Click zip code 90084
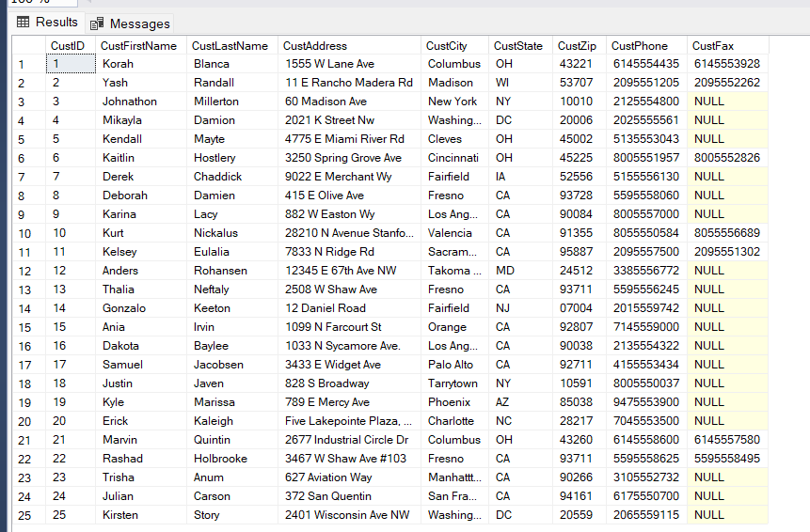Viewport: 810px width, 532px height. [580, 214]
